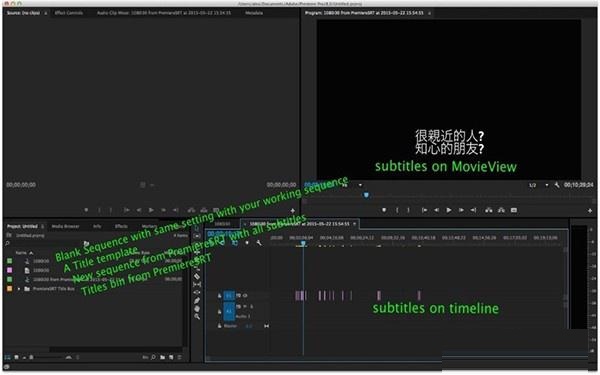The height and width of the screenshot is (375, 600).
Task: Open Program monitor settings wrench
Action: point(557,185)
